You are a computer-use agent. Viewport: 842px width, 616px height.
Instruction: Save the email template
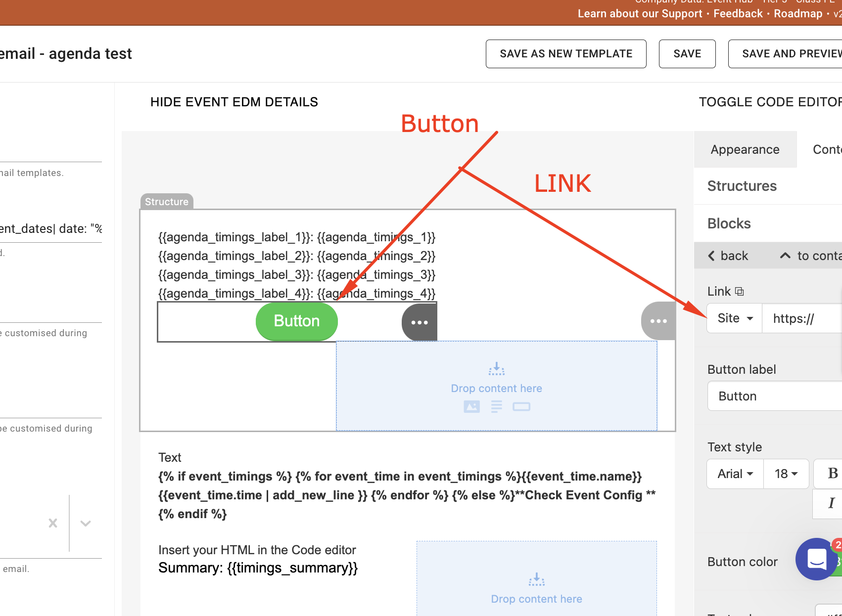687,54
